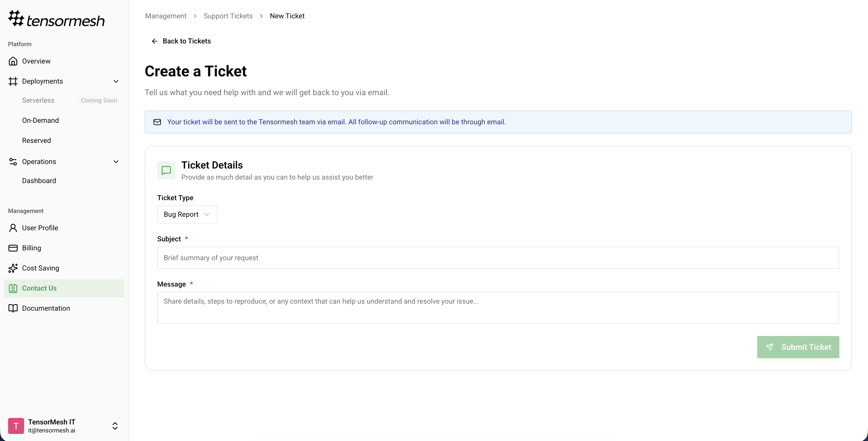Open the TensorMesh IT account switcher
This screenshot has width=868, height=441.
pos(115,426)
